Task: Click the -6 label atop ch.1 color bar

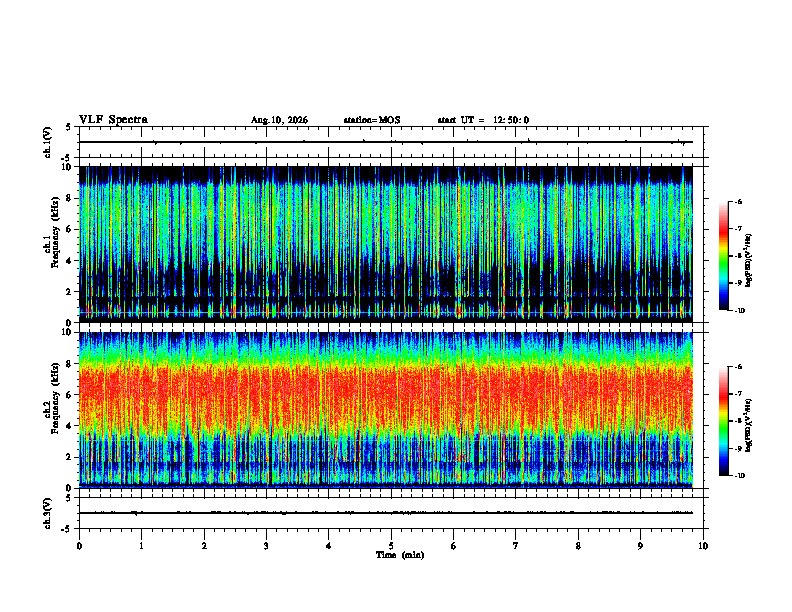Action: point(738,201)
